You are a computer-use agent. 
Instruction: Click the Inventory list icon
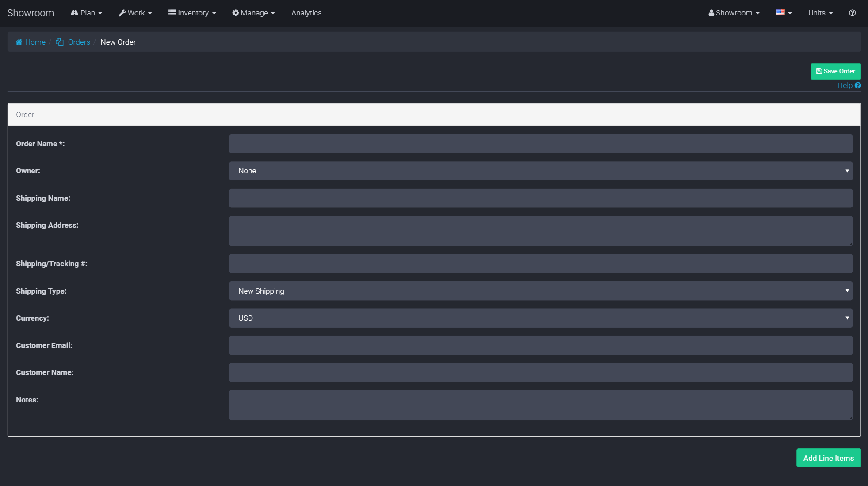pos(172,13)
